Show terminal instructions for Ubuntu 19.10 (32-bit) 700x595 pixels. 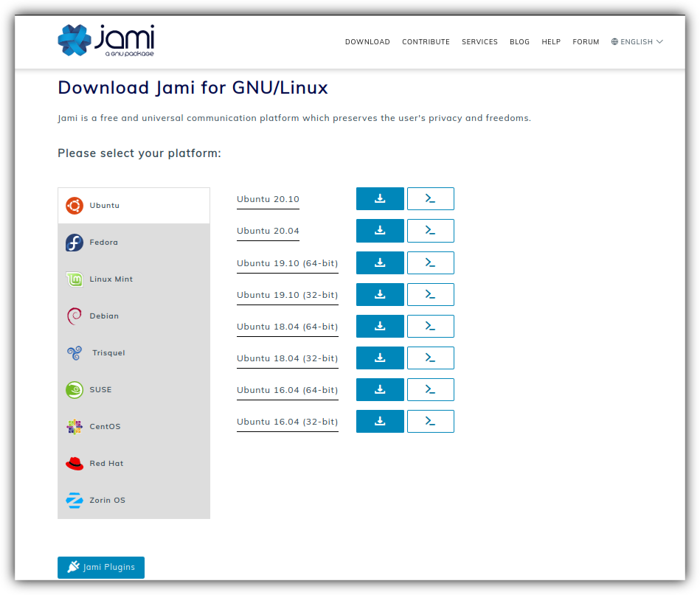click(x=430, y=294)
